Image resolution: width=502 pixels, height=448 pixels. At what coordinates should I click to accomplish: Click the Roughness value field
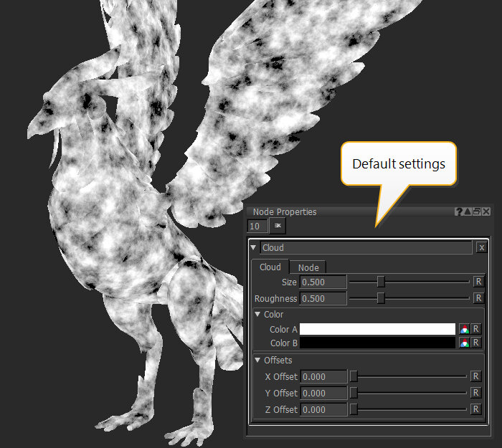pos(323,298)
